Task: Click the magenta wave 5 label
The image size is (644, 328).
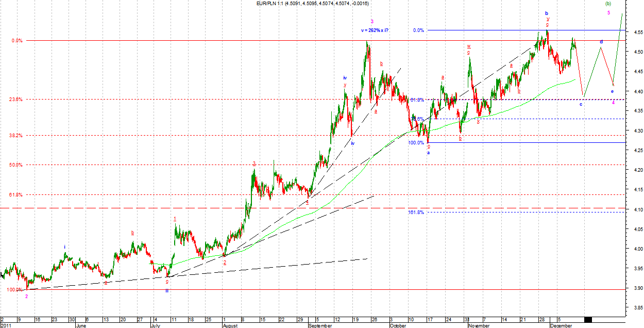Action: pos(608,13)
